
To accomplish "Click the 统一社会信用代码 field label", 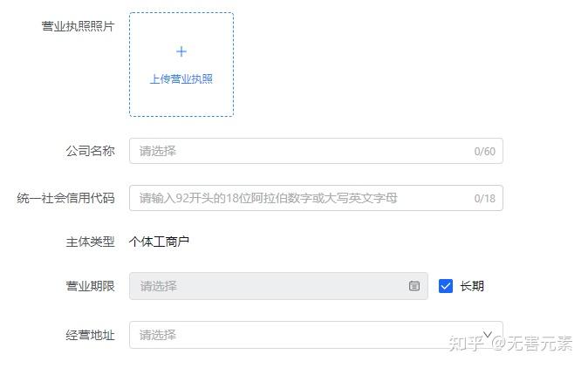I will (66, 198).
